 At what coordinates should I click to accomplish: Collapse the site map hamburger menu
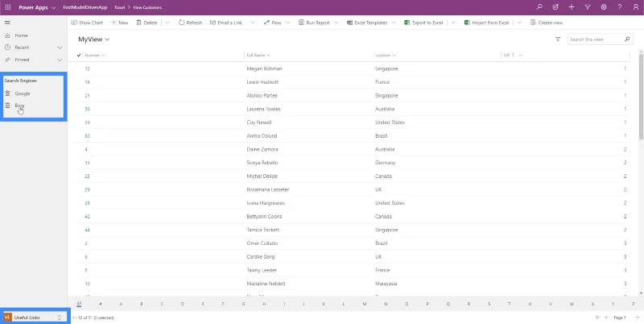point(7,23)
